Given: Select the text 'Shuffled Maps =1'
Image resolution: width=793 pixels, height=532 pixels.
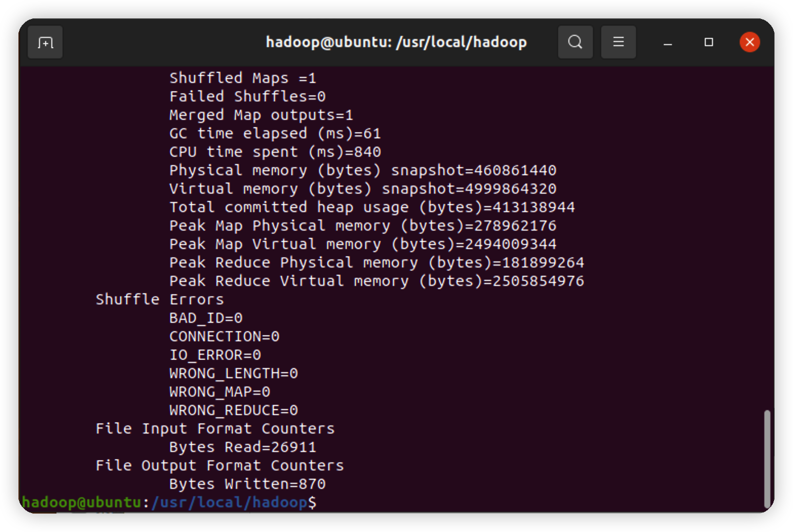Looking at the screenshot, I should coord(243,78).
